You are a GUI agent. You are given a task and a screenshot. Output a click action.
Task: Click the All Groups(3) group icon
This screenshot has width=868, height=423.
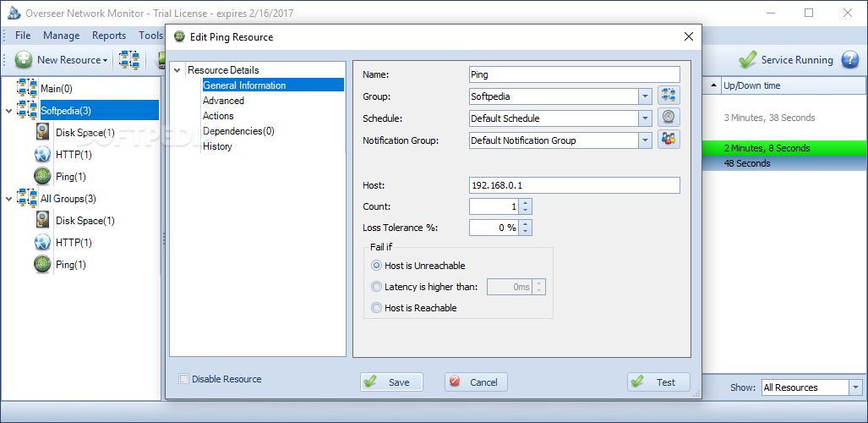point(28,198)
